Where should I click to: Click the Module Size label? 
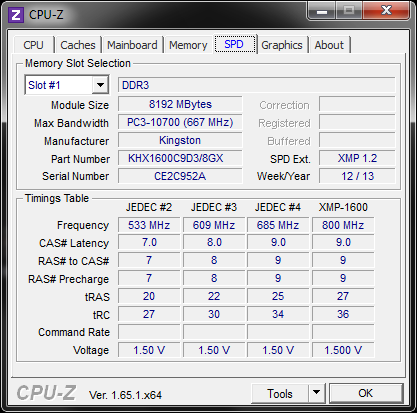[x=80, y=105]
